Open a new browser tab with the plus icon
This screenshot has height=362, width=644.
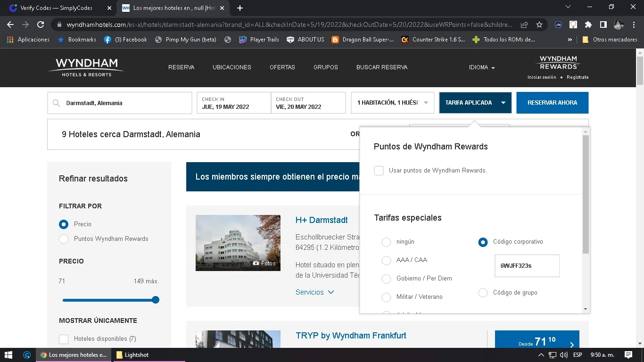(x=240, y=8)
